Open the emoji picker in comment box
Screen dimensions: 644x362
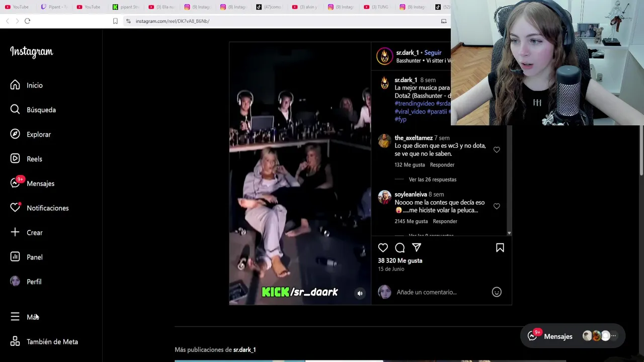pyautogui.click(x=497, y=292)
